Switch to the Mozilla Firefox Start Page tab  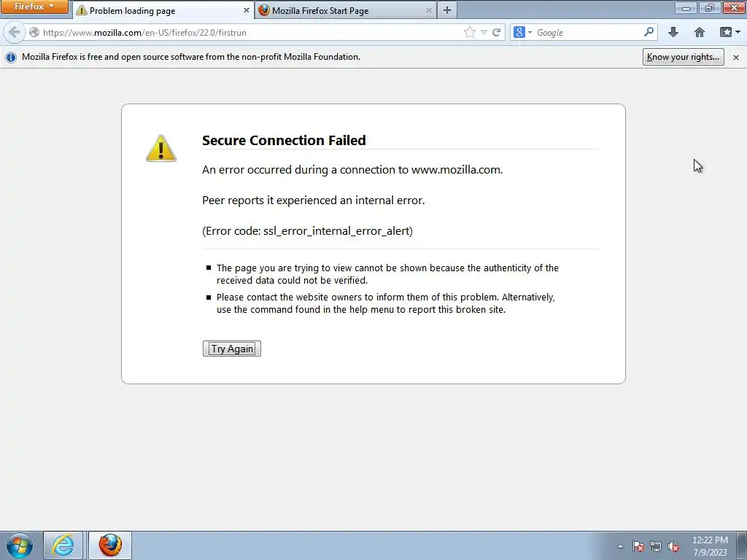[x=346, y=10]
